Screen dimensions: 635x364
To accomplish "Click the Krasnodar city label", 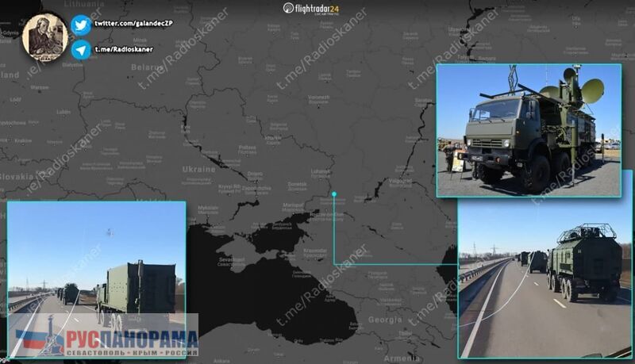I will coord(315,251).
